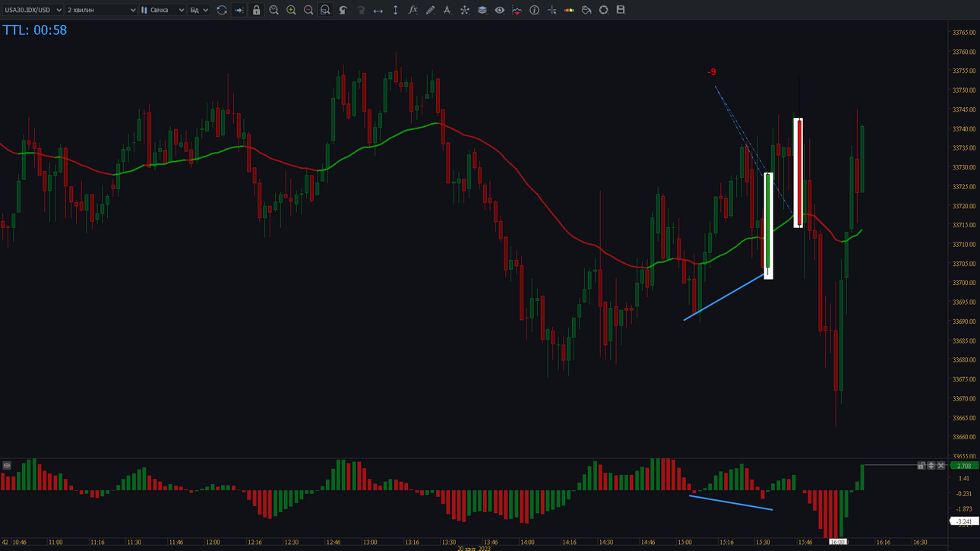
Task: Click the indicator panel move up/down icon
Action: tap(931, 465)
